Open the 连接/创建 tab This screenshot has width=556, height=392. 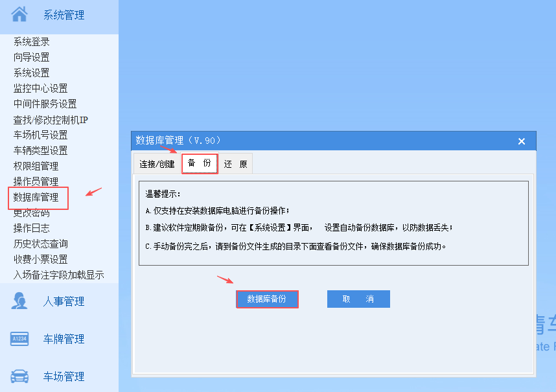tap(157, 164)
